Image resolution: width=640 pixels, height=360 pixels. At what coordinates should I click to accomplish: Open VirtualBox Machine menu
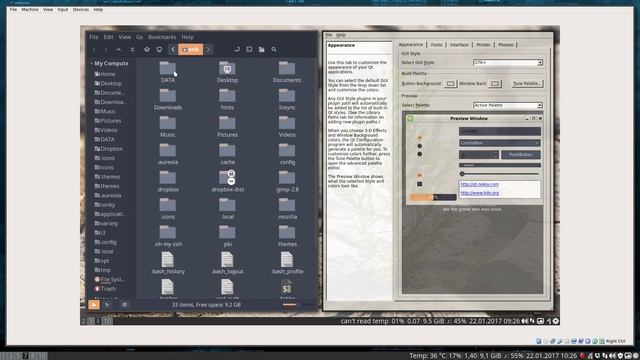[30, 9]
